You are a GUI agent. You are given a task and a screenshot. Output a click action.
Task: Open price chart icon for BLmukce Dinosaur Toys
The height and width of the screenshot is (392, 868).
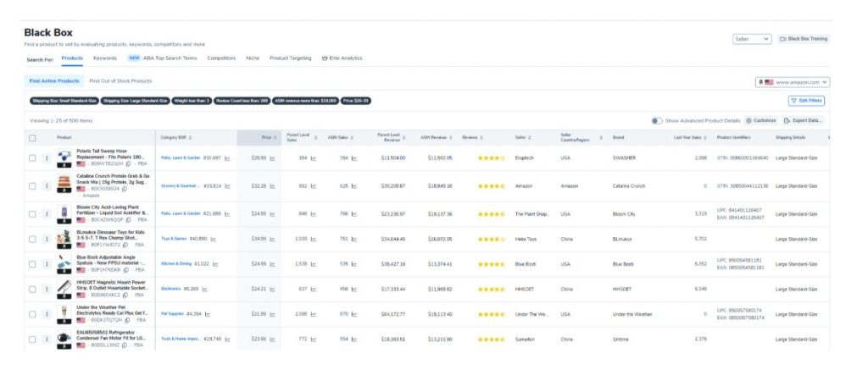(x=272, y=240)
